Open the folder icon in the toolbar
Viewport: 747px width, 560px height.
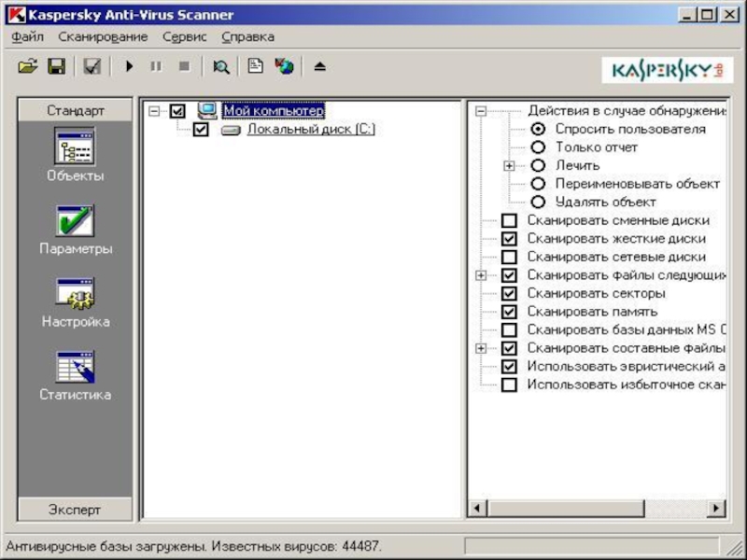click(28, 66)
